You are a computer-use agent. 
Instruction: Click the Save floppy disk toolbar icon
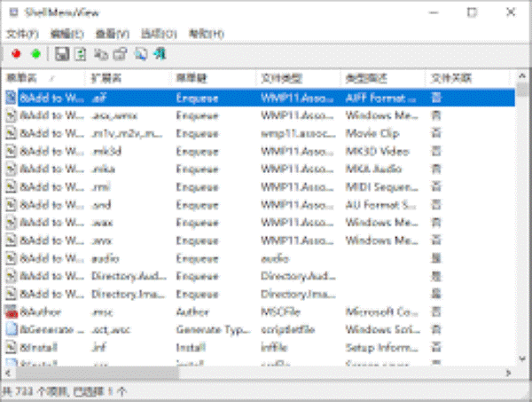pyautogui.click(x=62, y=54)
